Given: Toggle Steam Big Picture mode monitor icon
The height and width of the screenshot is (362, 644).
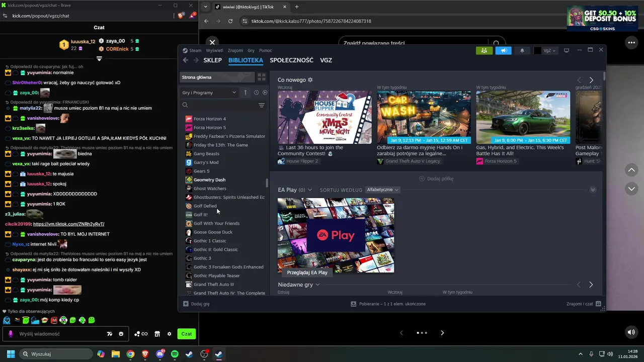Looking at the screenshot, I should tap(566, 50).
